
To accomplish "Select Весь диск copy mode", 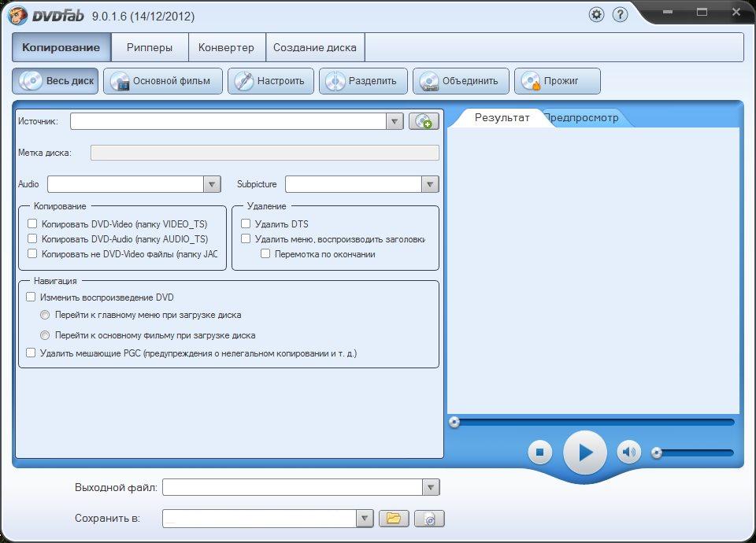I will pyautogui.click(x=55, y=81).
